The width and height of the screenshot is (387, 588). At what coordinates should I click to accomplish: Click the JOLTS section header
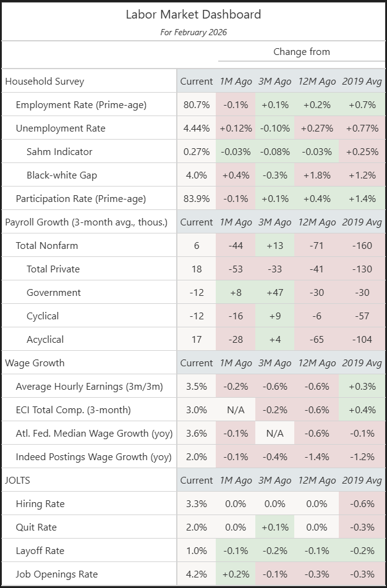[x=19, y=481]
